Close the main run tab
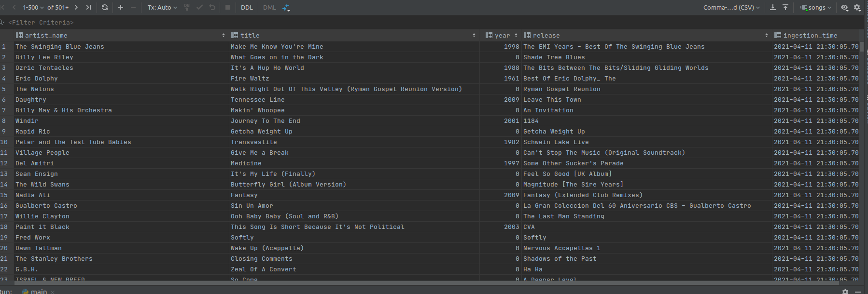868x294 pixels. [53, 292]
